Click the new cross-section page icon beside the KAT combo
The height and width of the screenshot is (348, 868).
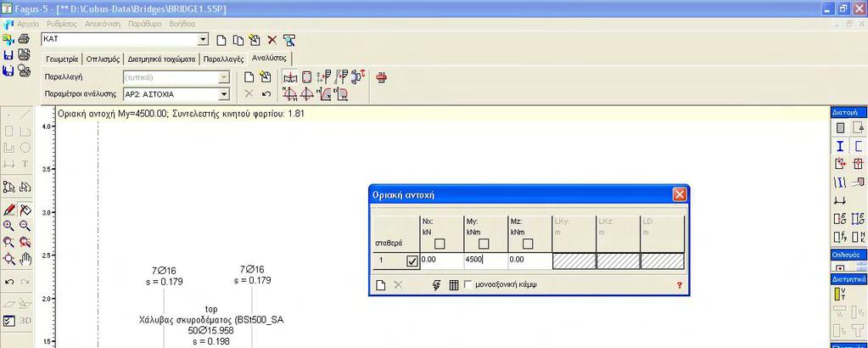(221, 40)
